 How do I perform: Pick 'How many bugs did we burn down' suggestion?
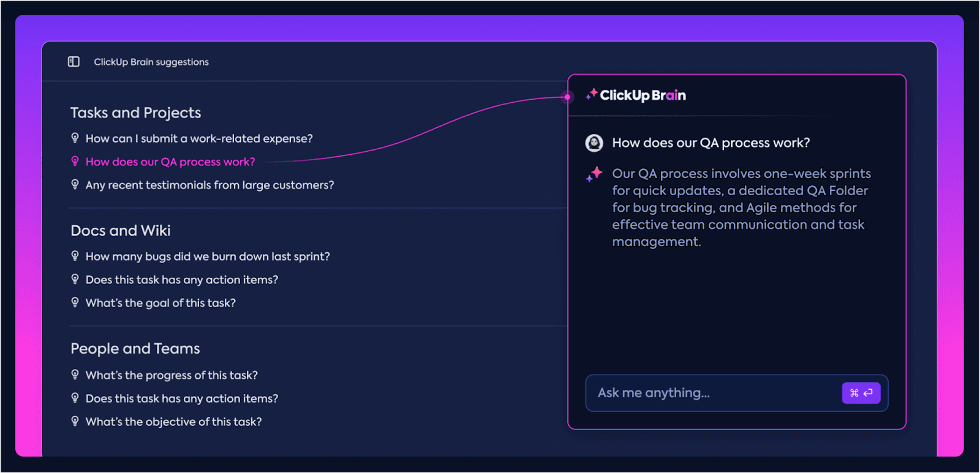(208, 256)
